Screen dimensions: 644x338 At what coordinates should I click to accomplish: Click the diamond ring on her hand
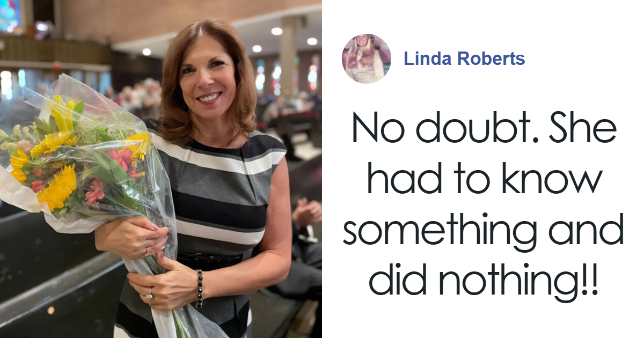point(149,293)
